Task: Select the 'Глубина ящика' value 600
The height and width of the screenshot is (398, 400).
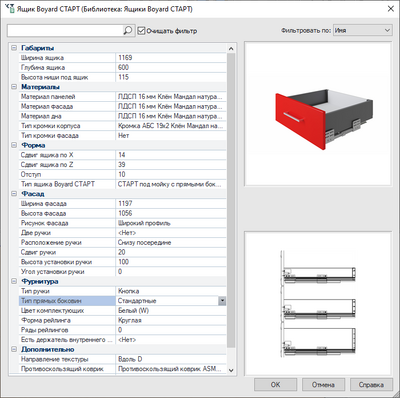Action: click(x=171, y=67)
